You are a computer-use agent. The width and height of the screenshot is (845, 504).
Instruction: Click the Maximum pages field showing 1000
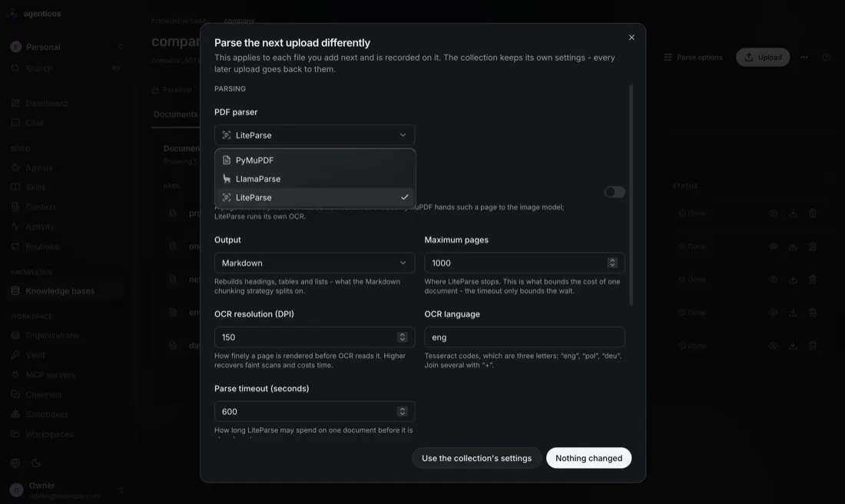pos(525,263)
